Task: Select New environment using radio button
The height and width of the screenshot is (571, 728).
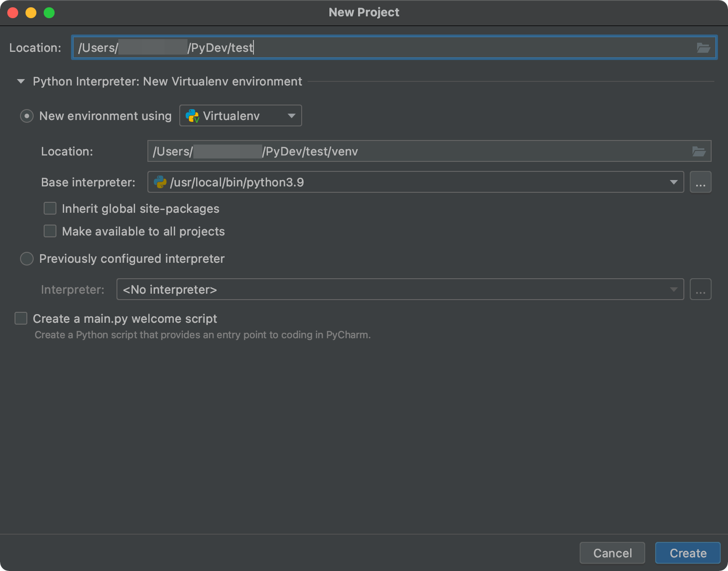Action: [27, 116]
